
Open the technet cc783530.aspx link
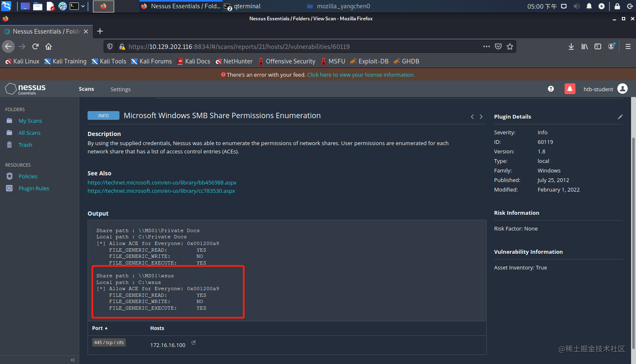coord(161,191)
